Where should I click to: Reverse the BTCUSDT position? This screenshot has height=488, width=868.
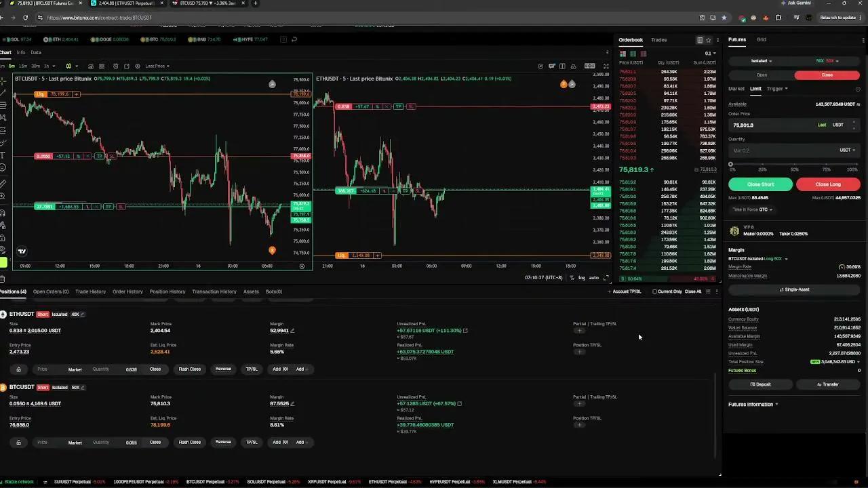[x=223, y=443]
